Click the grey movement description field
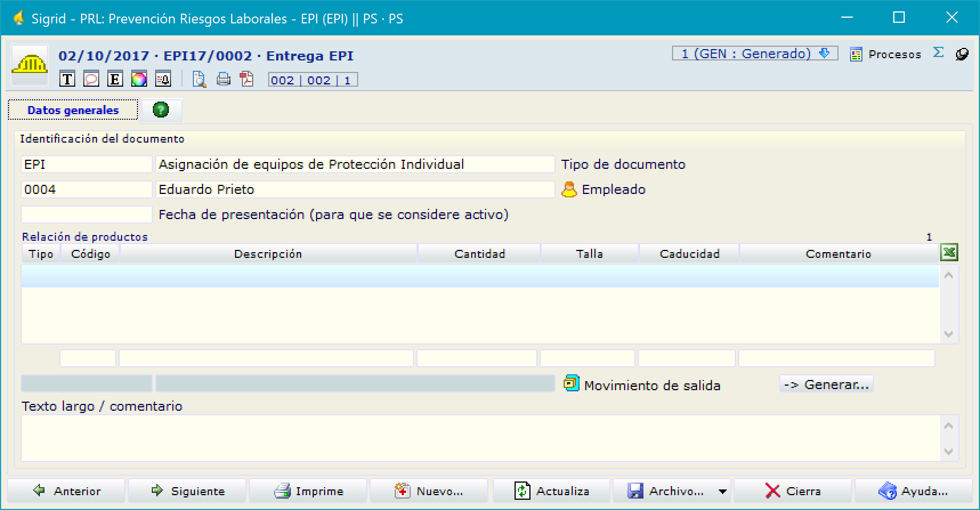The height and width of the screenshot is (510, 980). tap(355, 383)
